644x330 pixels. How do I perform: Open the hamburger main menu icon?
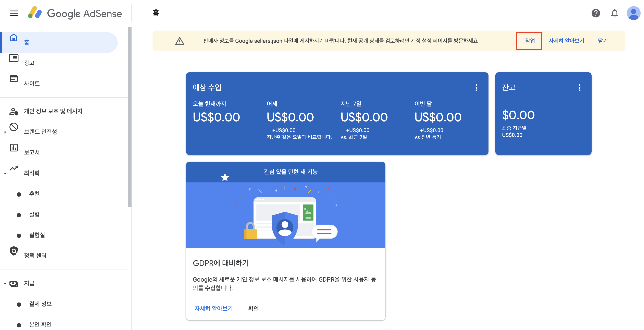pos(14,13)
